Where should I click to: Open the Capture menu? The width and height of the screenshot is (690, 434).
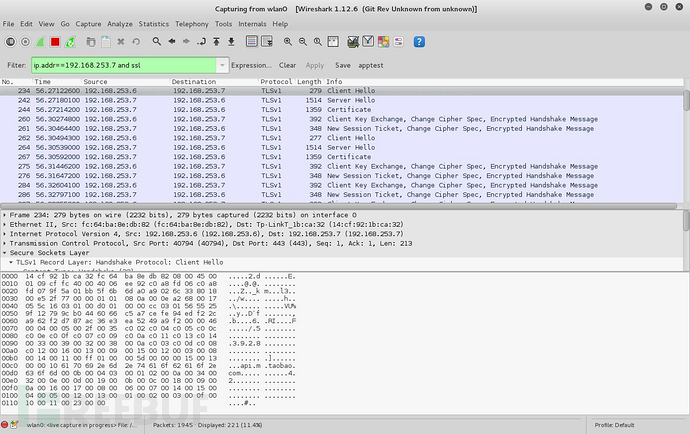point(88,24)
